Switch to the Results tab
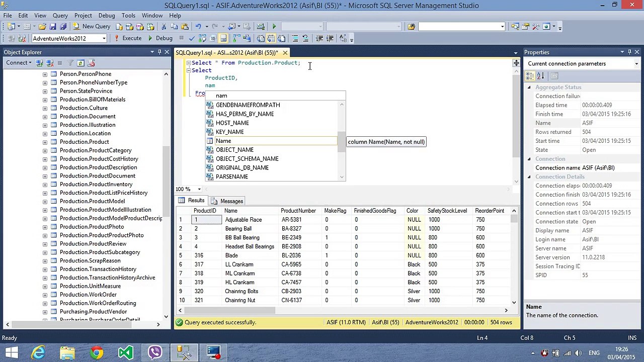The width and height of the screenshot is (644, 362). [191, 201]
